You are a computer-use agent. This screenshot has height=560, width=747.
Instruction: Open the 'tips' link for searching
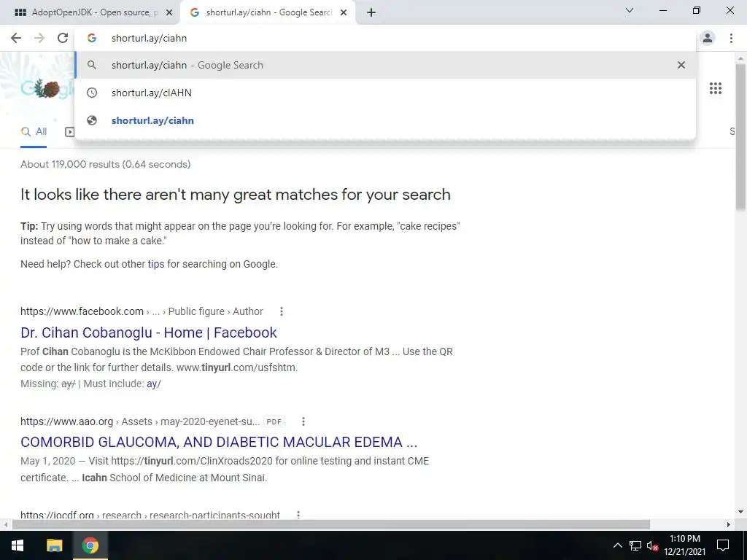(x=156, y=264)
